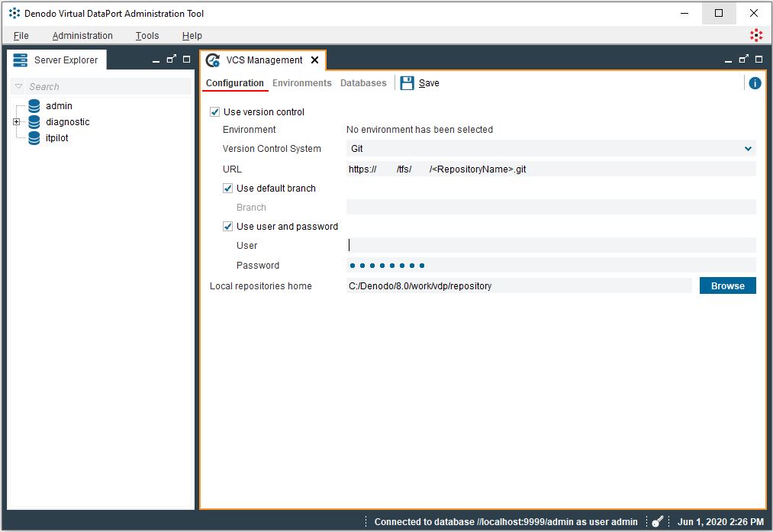Click the Branch input field
Screen dimensions: 773x532
click(x=551, y=207)
